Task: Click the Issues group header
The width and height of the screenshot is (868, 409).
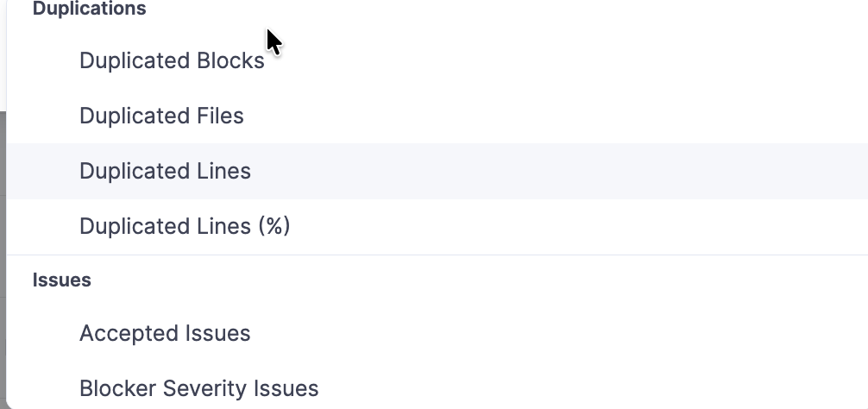Action: [x=61, y=280]
